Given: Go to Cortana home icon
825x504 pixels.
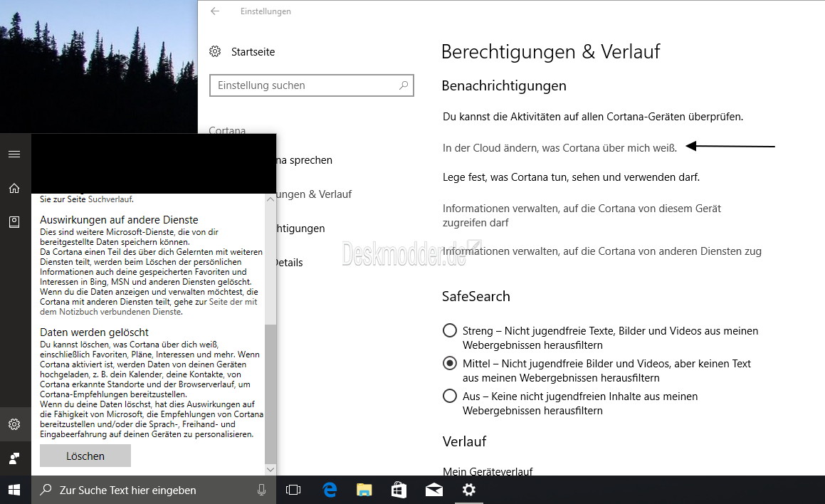Looking at the screenshot, I should tap(15, 188).
